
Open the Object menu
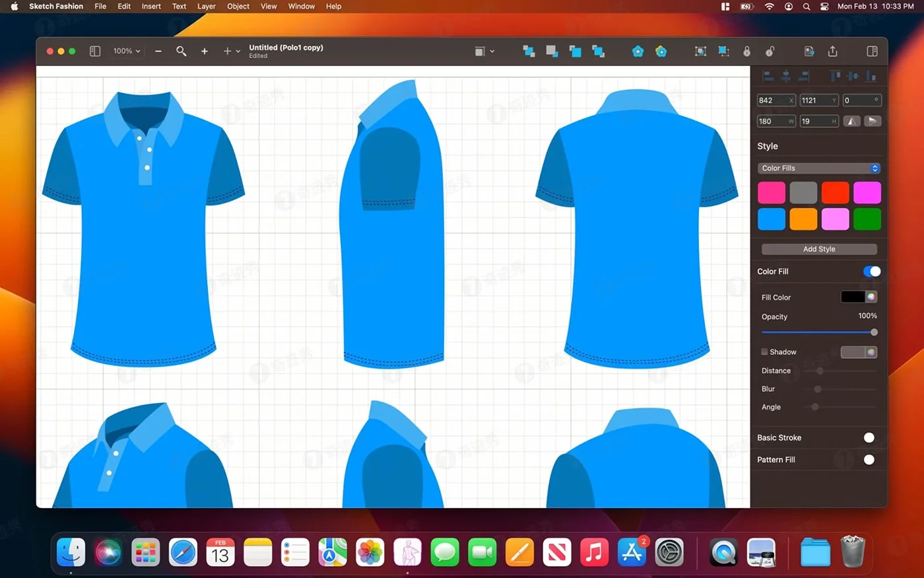238,6
